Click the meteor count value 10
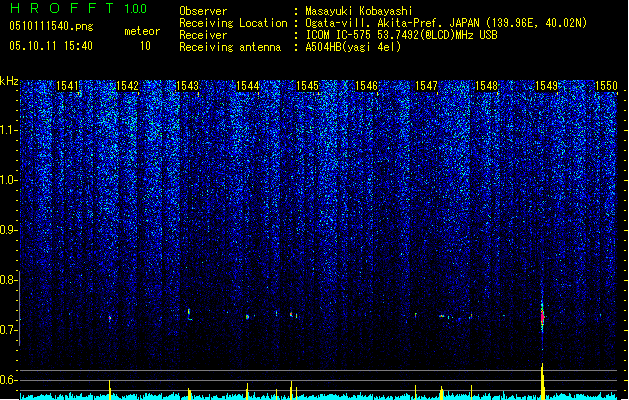Viewport: 629px width, 400px height. tap(145, 46)
